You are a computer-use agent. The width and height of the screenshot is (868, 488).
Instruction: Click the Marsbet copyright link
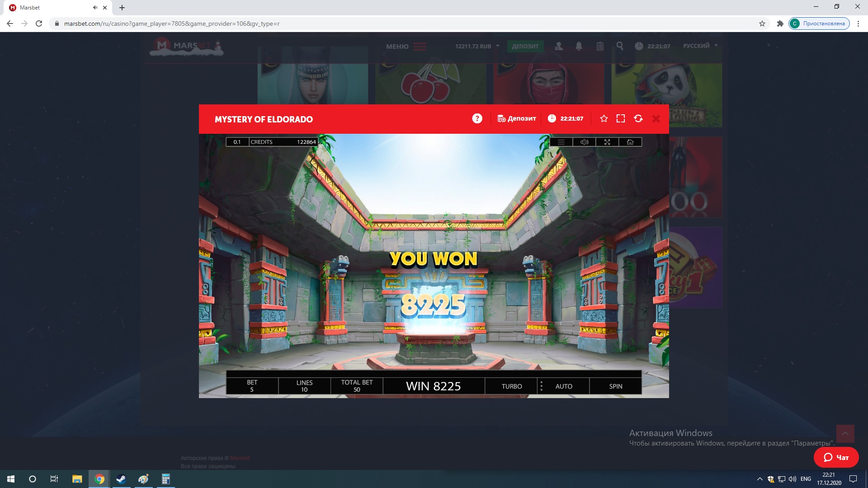(x=240, y=458)
